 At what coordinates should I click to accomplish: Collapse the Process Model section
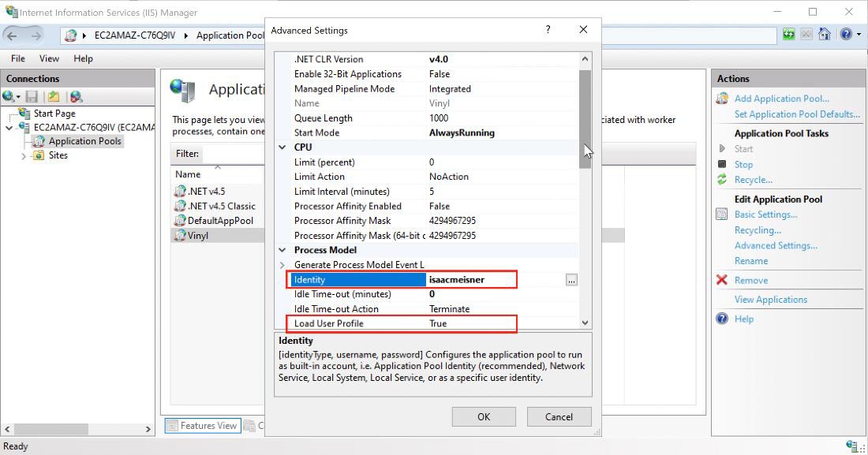point(282,250)
